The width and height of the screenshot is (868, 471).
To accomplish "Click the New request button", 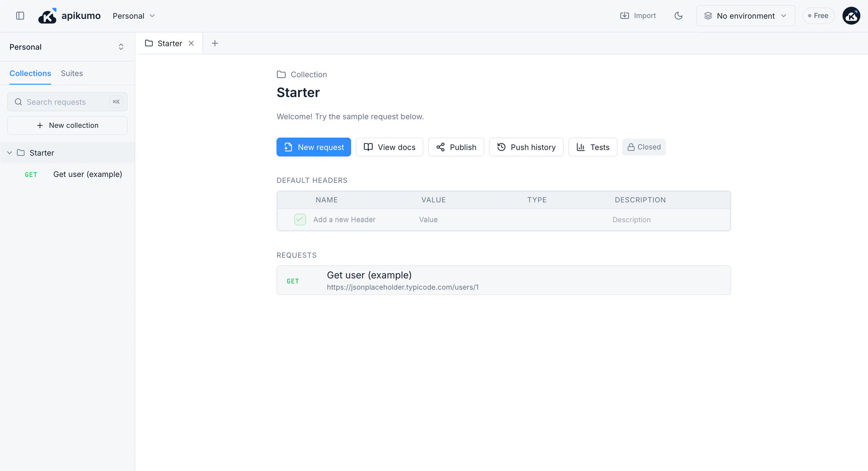I will 314,147.
